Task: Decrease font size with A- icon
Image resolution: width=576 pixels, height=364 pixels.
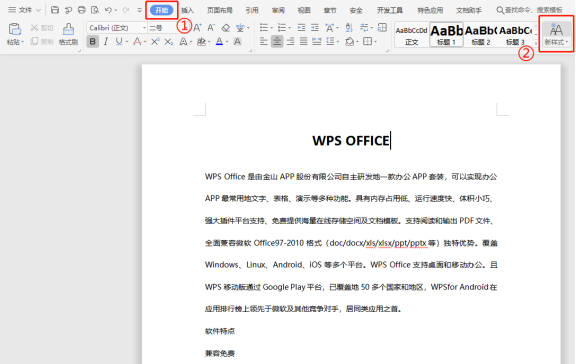Action: (x=211, y=28)
